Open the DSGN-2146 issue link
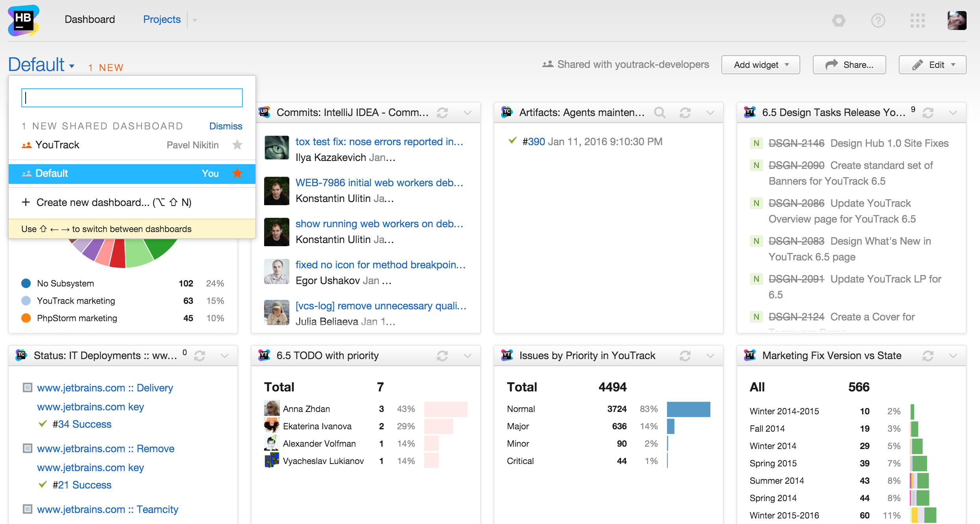The image size is (980, 524). tap(796, 143)
